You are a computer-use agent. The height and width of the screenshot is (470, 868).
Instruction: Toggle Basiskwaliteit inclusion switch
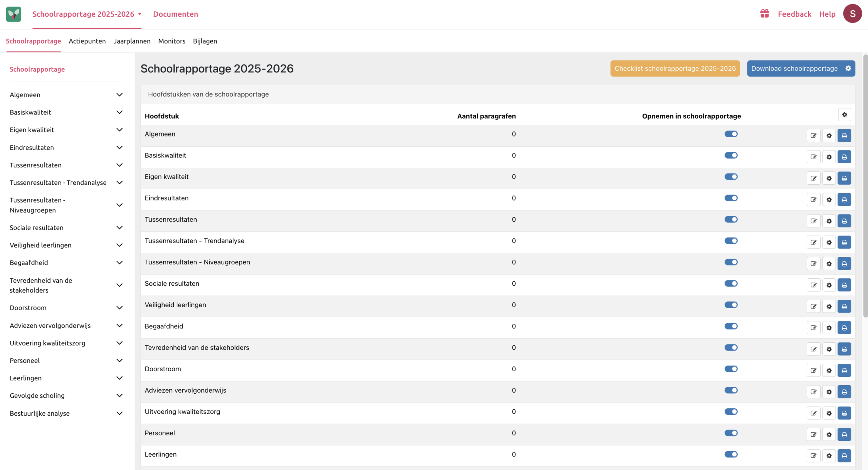point(731,155)
